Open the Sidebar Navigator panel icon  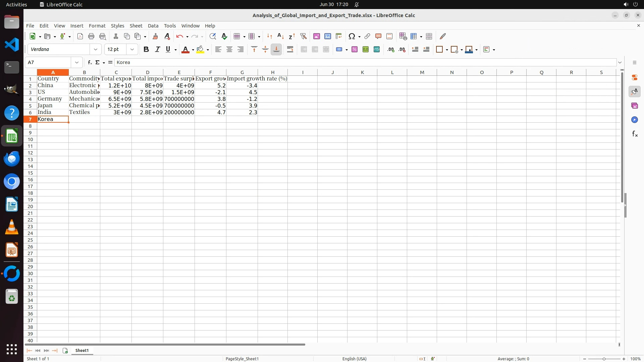634,120
